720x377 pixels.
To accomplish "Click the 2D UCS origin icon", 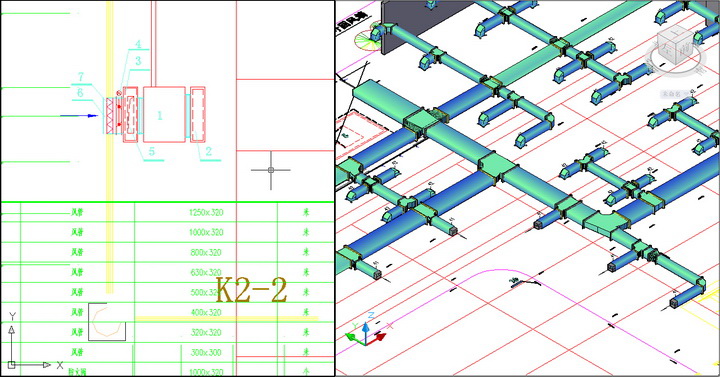I will point(11,365).
